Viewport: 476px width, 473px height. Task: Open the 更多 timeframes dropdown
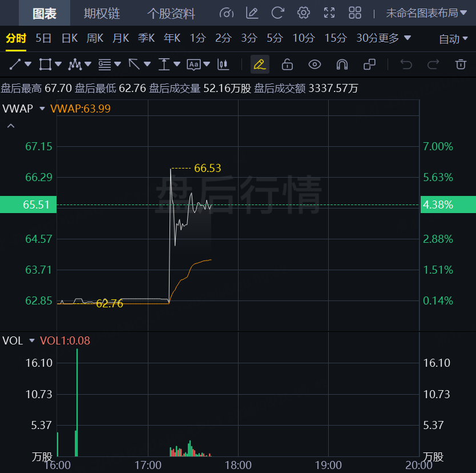click(394, 38)
